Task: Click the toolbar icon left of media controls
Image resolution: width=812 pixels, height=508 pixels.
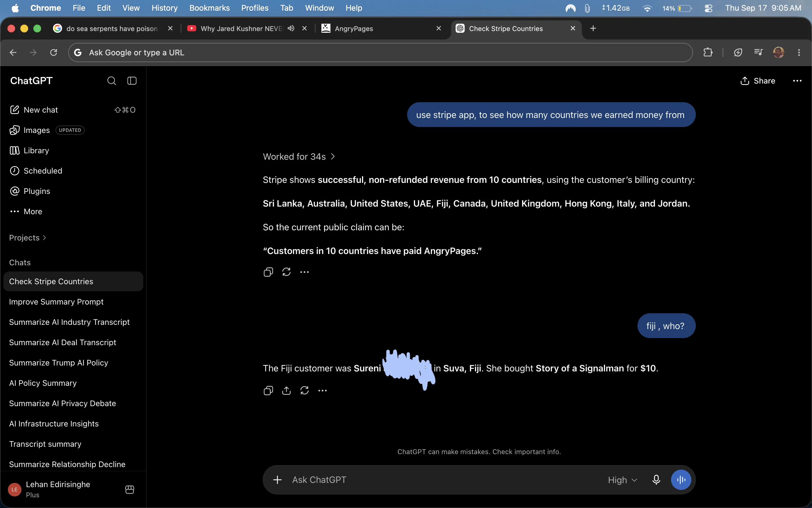Action: click(x=738, y=52)
